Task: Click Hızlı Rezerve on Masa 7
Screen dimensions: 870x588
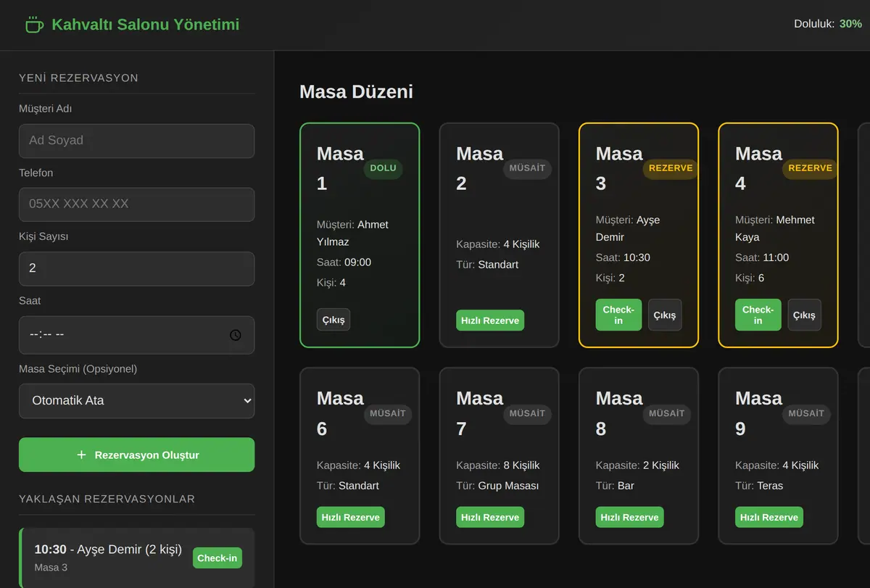Action: (490, 517)
